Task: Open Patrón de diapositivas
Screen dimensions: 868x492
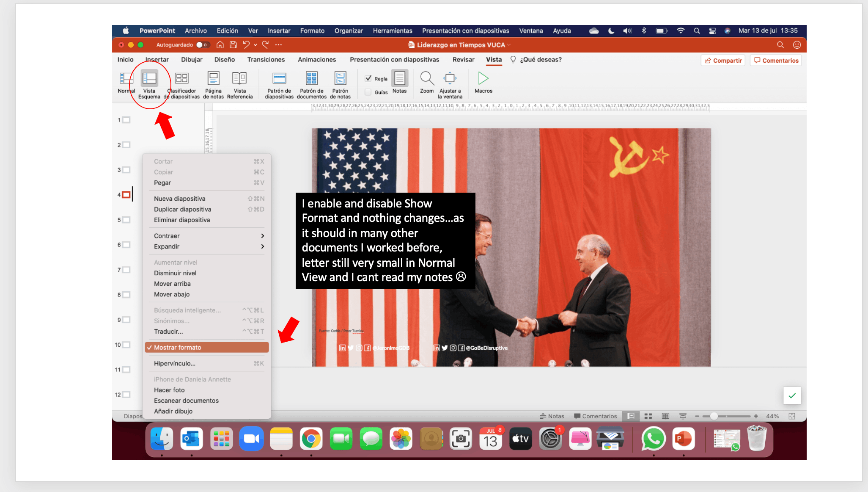Action: pyautogui.click(x=279, y=85)
